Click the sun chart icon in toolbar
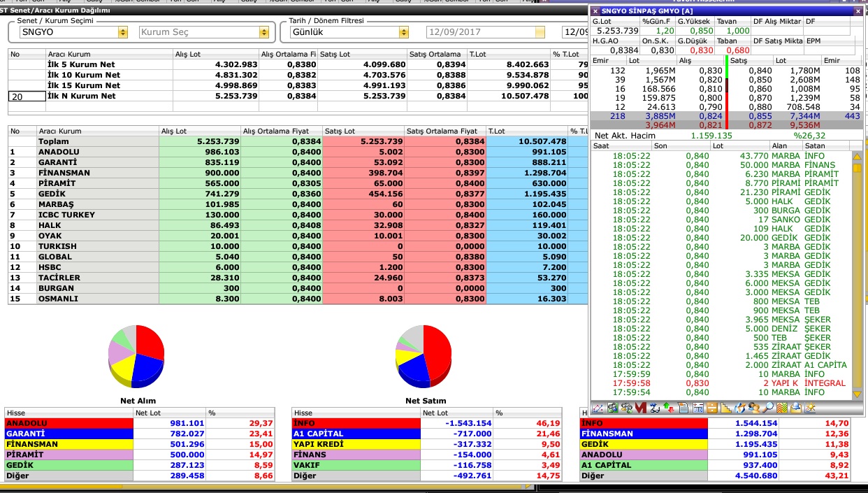Viewport: 868px width, 493px height. click(x=810, y=408)
